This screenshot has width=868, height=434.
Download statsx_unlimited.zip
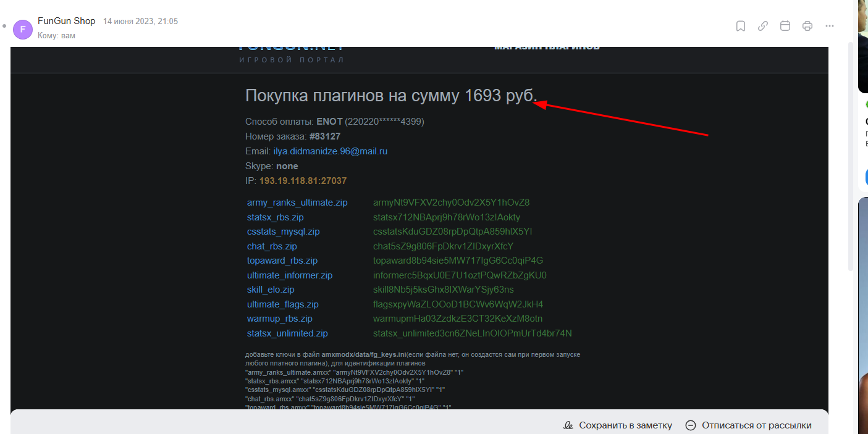pos(287,333)
